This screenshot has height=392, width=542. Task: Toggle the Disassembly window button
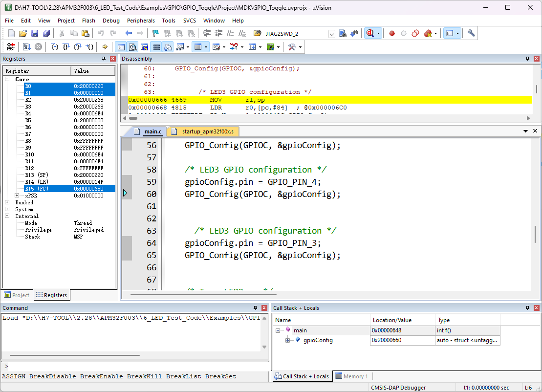[x=133, y=47]
